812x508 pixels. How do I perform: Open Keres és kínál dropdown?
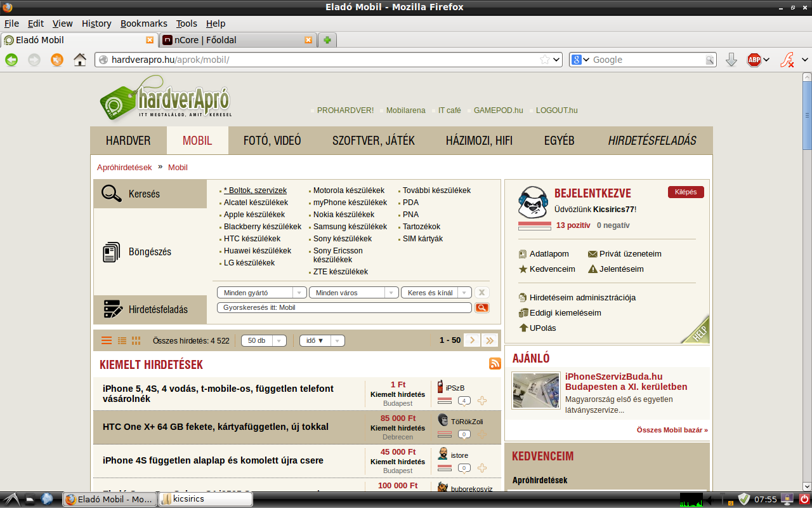click(x=436, y=293)
